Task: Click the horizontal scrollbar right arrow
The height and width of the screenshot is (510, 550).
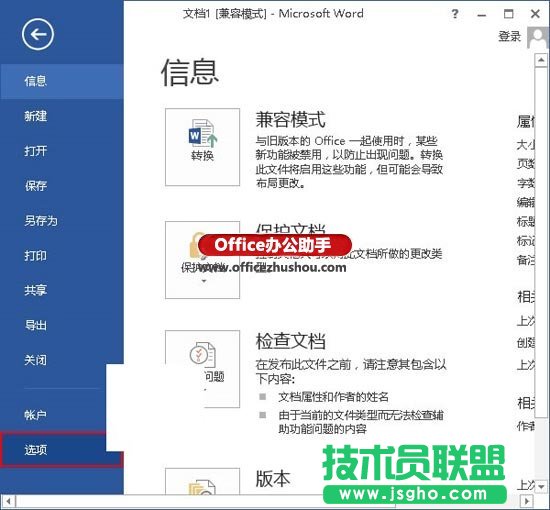Action: point(526,501)
